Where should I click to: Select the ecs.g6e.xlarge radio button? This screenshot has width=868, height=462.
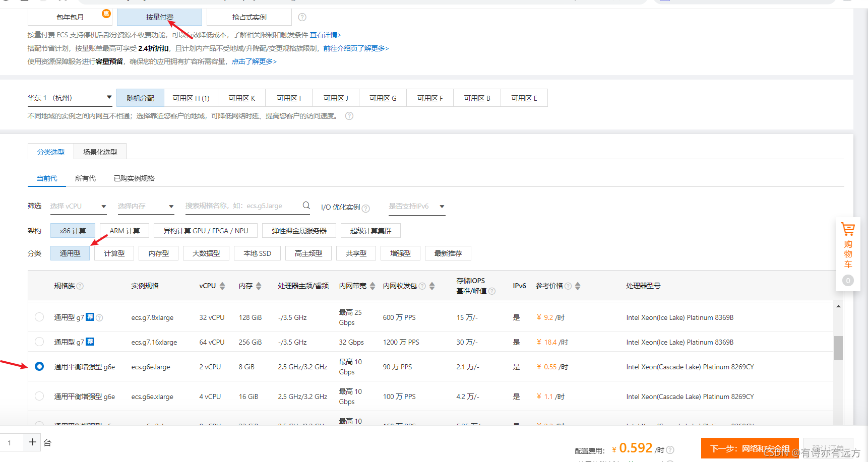pyautogui.click(x=39, y=396)
